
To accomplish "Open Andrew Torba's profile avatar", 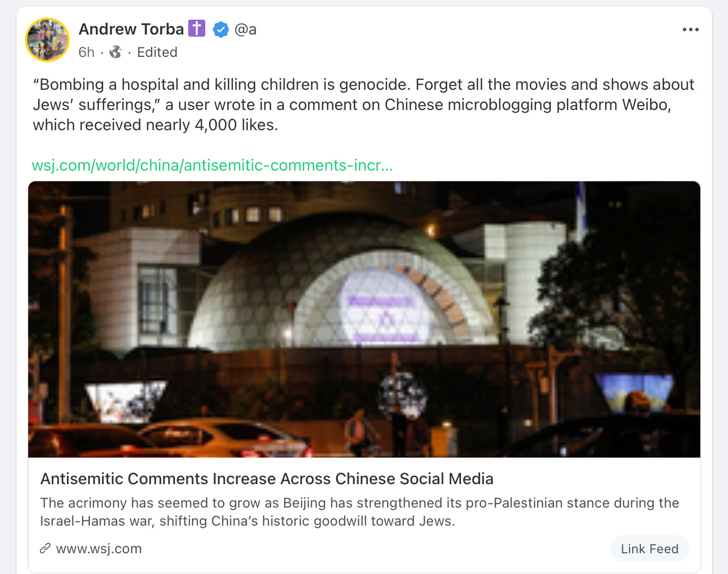I will pyautogui.click(x=47, y=40).
